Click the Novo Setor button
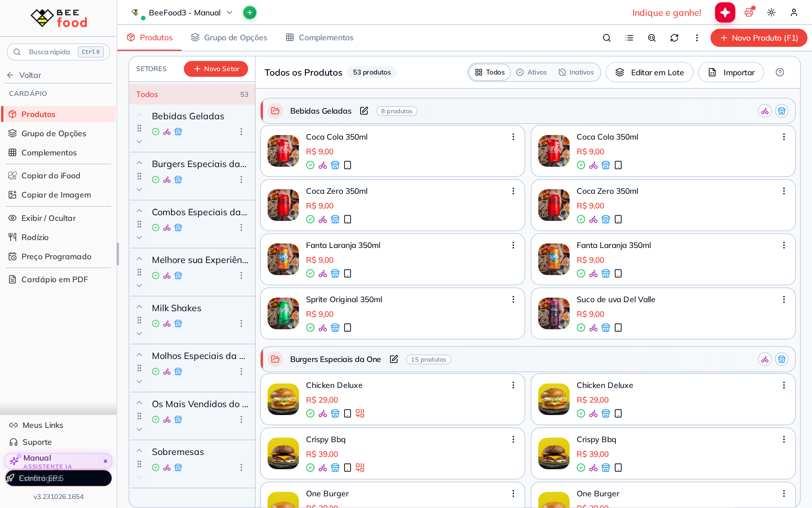The width and height of the screenshot is (812, 508). [x=216, y=68]
